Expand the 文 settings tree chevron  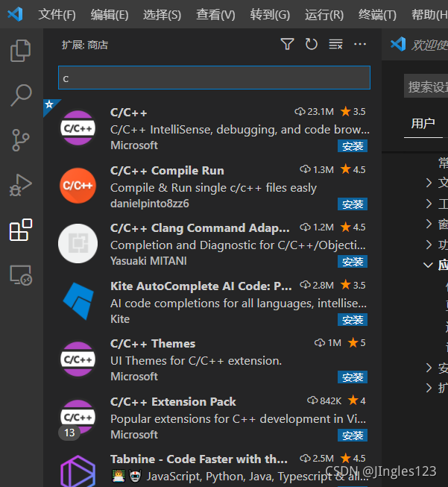[x=429, y=183]
